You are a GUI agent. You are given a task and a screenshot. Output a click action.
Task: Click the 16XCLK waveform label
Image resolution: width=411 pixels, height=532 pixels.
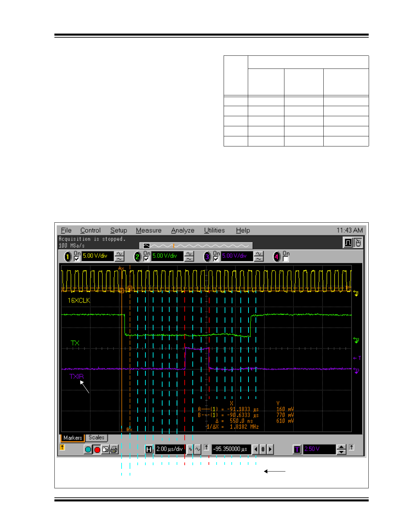pyautogui.click(x=79, y=301)
